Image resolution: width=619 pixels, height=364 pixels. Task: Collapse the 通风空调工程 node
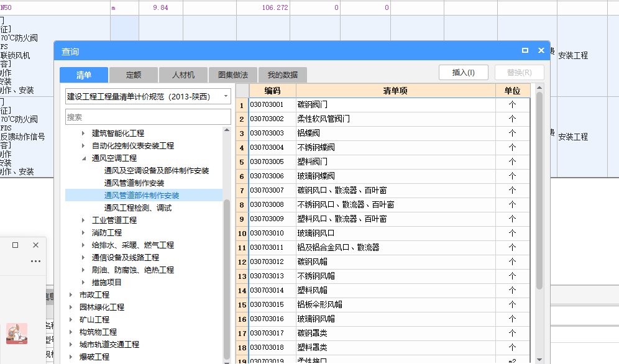(x=83, y=158)
